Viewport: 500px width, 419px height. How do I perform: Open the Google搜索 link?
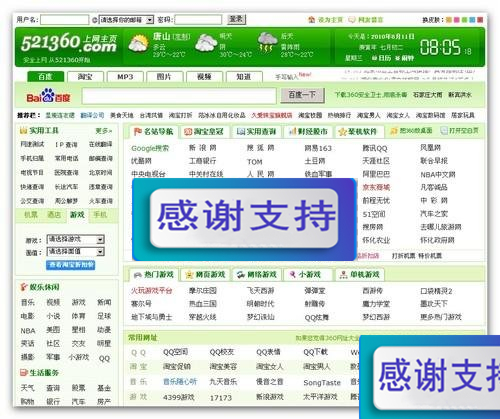150,148
